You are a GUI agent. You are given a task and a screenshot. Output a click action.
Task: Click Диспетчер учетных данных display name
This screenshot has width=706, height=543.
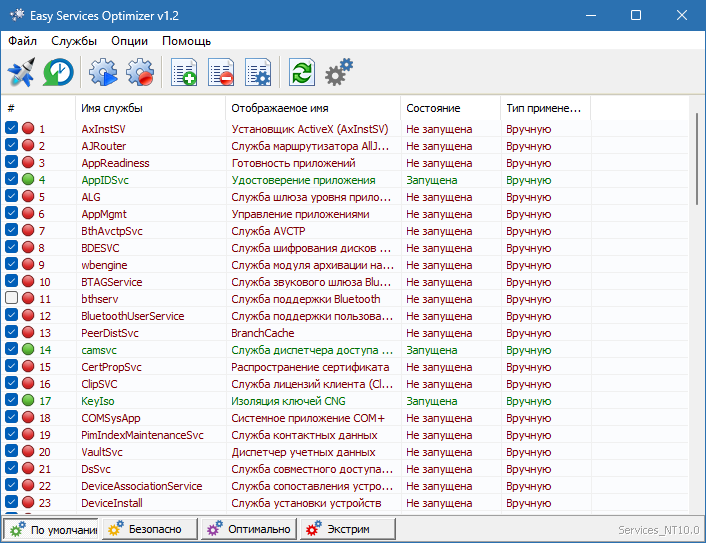click(303, 452)
